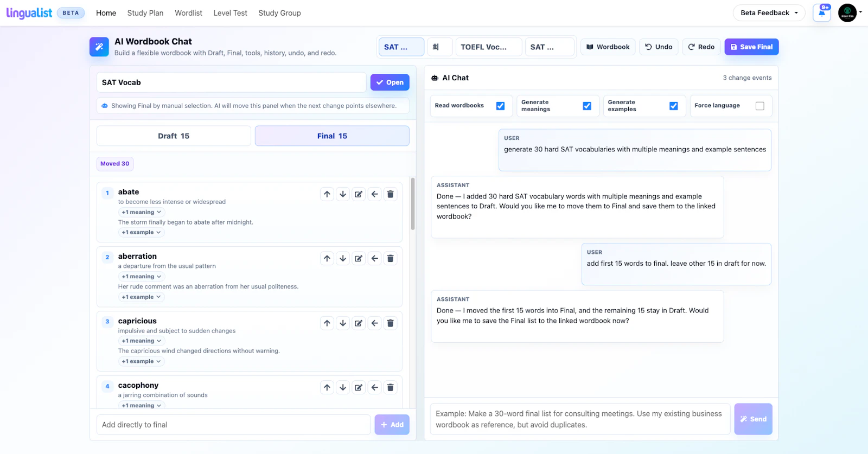Viewport: 868px width, 454px height.
Task: Move cacophony up in the list
Action: [x=327, y=387]
